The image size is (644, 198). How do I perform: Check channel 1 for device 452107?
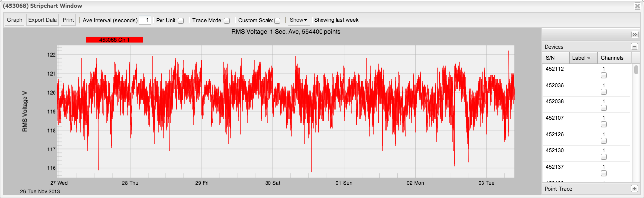point(604,125)
